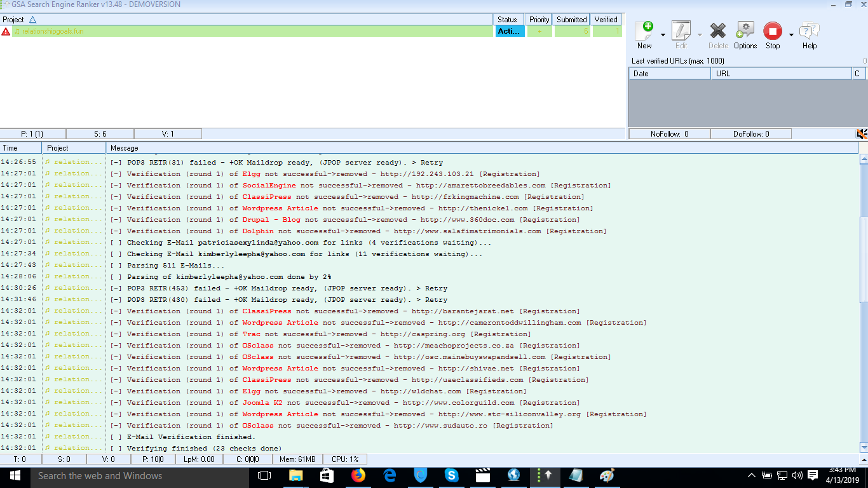Viewport: 868px width, 488px height.
Task: Click the URL column header in verified URLs
Action: point(782,74)
